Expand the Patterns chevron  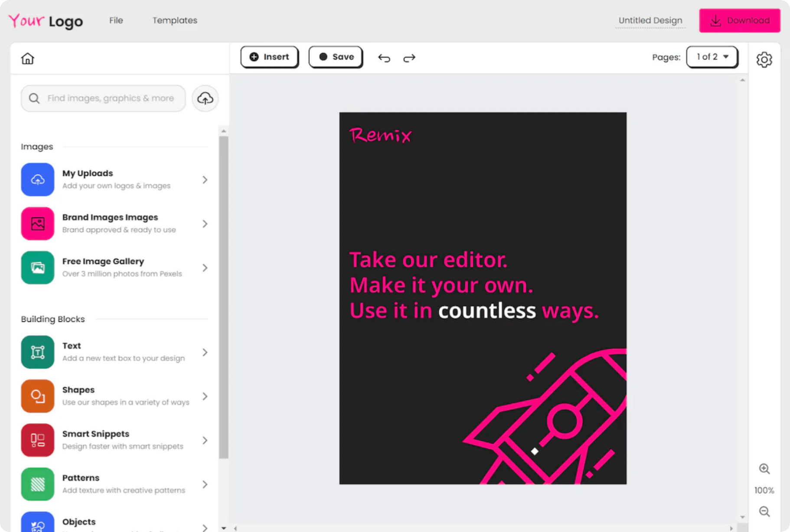pos(205,484)
